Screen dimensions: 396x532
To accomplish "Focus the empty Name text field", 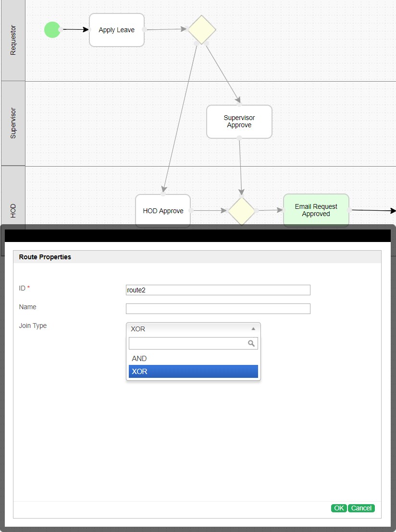I will [218, 309].
